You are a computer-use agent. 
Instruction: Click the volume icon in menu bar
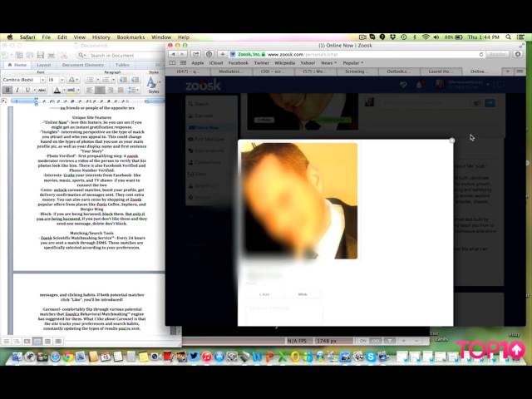[436, 37]
